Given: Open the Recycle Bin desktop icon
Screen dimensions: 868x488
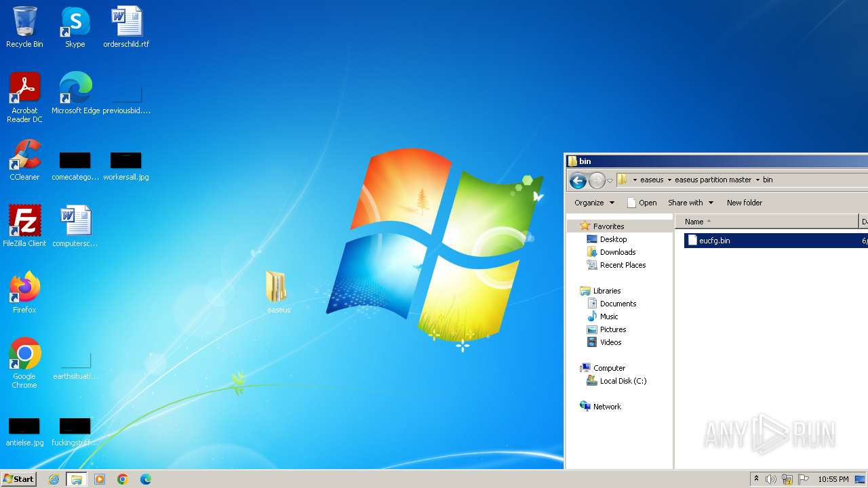Looking at the screenshot, I should [x=24, y=27].
